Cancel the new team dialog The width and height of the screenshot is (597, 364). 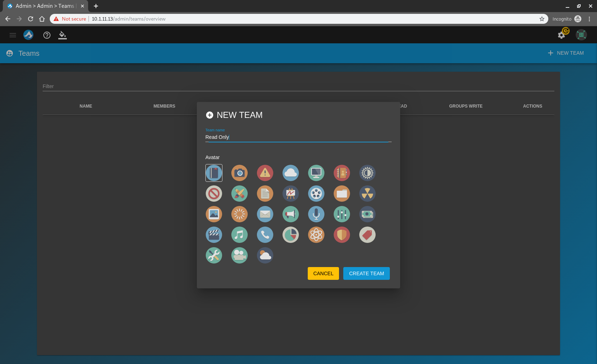[x=323, y=273]
